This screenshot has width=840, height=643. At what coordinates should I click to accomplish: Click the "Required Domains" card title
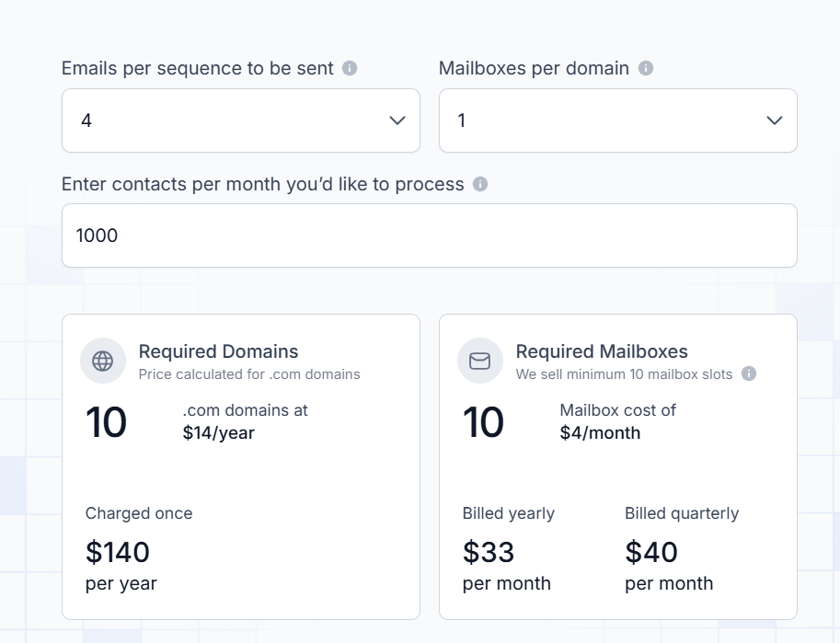[218, 351]
